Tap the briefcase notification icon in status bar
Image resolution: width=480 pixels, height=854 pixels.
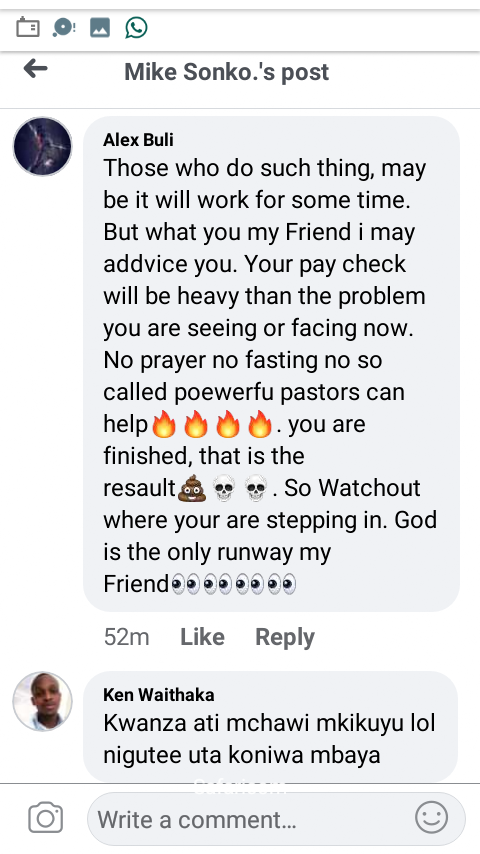pos(28,27)
